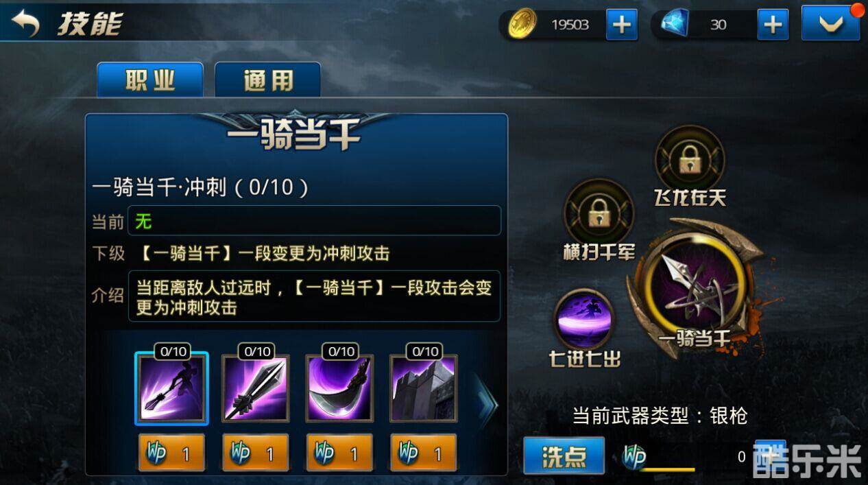Add gold coins with plus button
This screenshot has width=868, height=485.
(x=622, y=25)
